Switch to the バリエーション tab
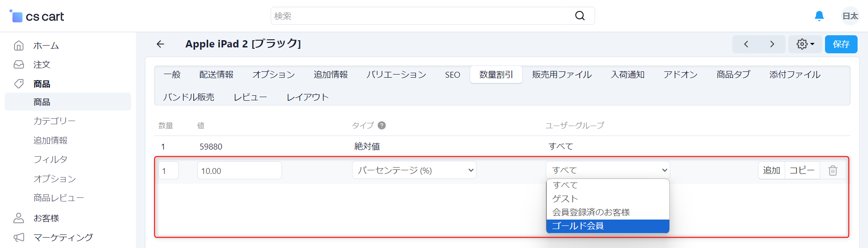This screenshot has width=868, height=248. coord(396,75)
